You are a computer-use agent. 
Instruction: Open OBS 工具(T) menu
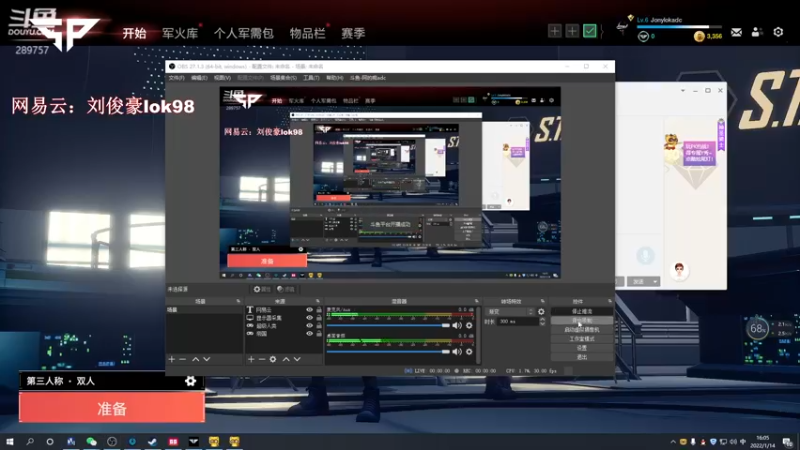311,78
